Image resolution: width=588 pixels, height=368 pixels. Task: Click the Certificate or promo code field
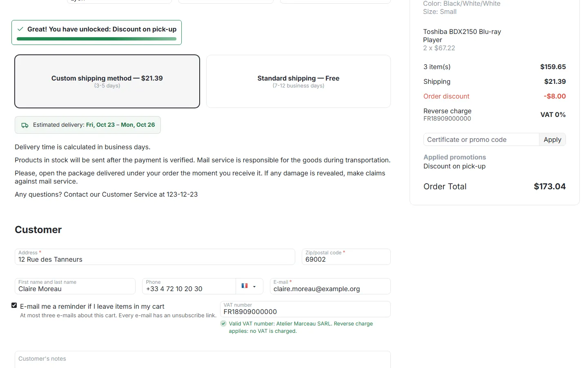pos(481,139)
